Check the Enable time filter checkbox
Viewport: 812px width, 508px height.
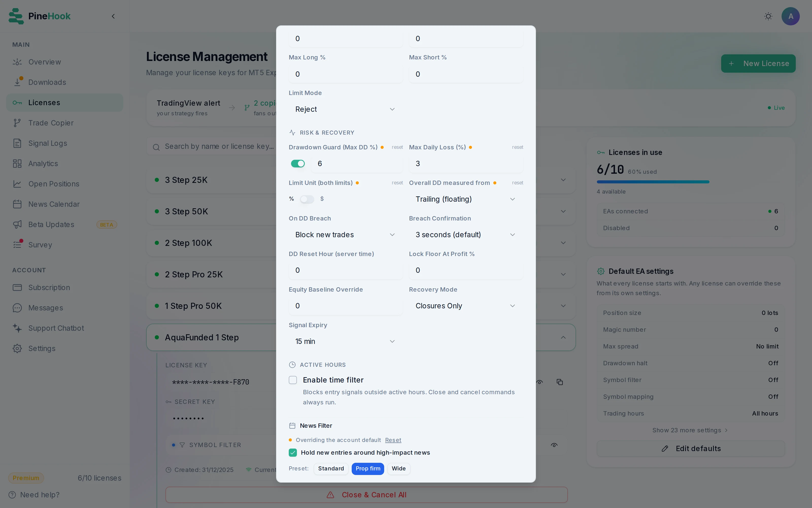(x=293, y=380)
